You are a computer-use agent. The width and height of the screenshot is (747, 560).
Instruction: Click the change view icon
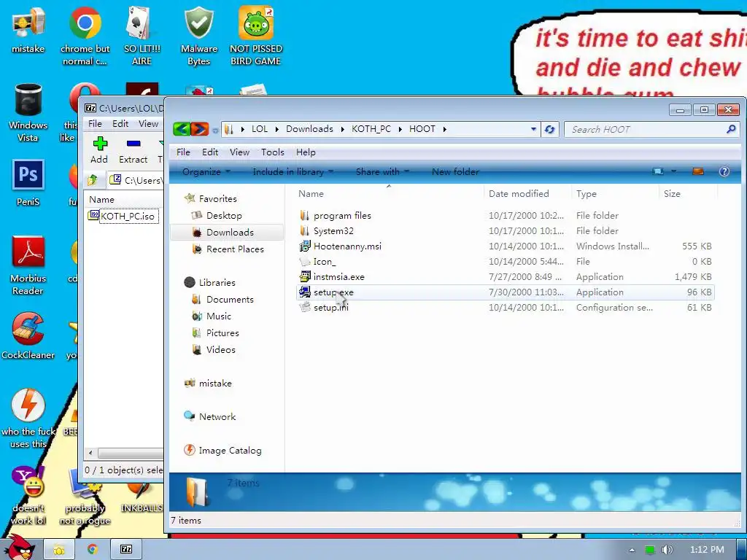point(658,171)
